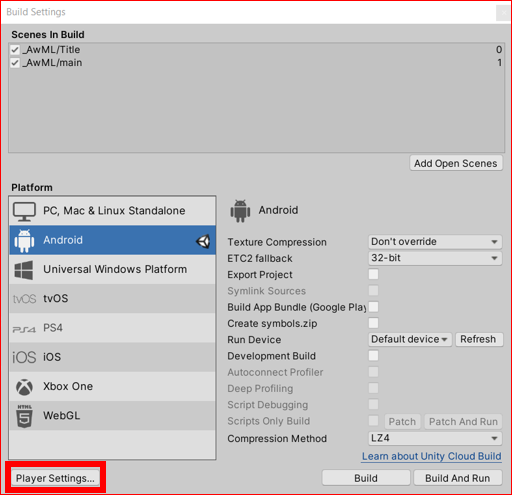Select PC, Mac & Linux Standalone platform
512x495 pixels.
(113, 211)
